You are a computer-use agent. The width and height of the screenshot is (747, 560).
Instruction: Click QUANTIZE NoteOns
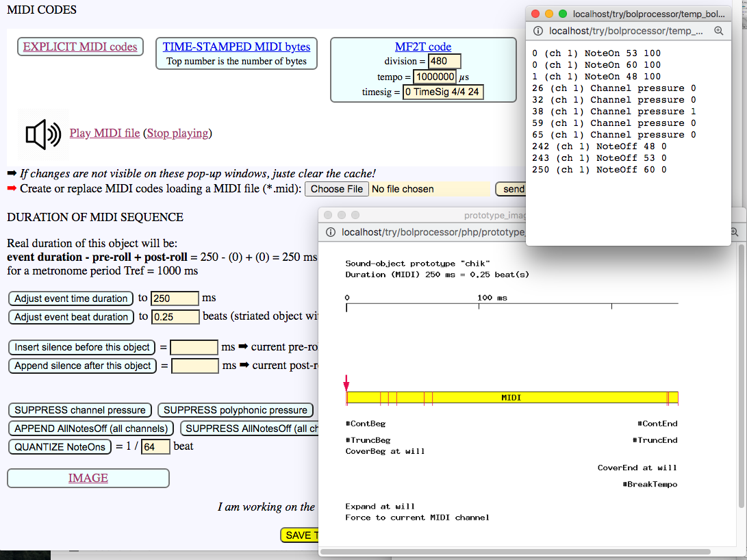[x=60, y=446]
